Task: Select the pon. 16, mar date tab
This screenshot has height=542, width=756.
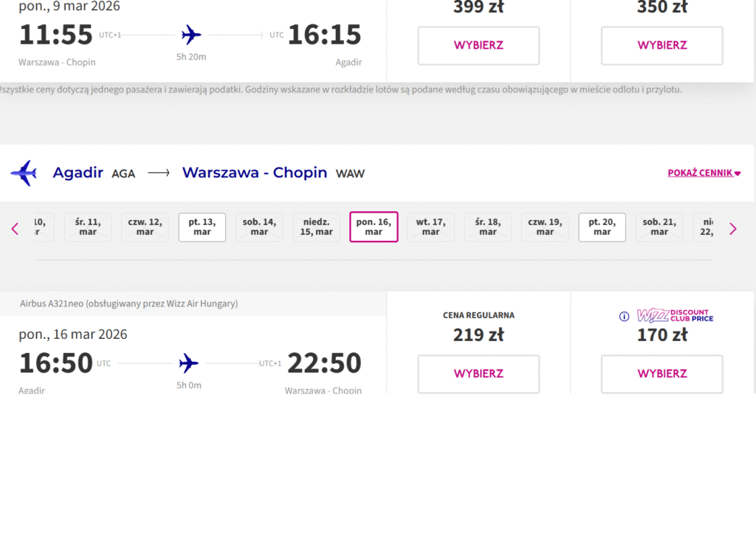Action: pos(374,227)
